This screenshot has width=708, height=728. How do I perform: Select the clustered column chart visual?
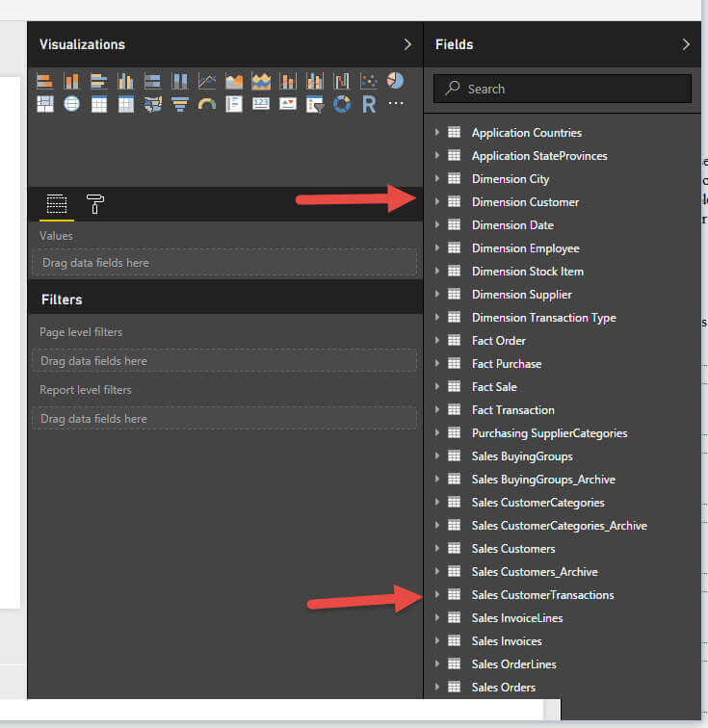coord(125,81)
